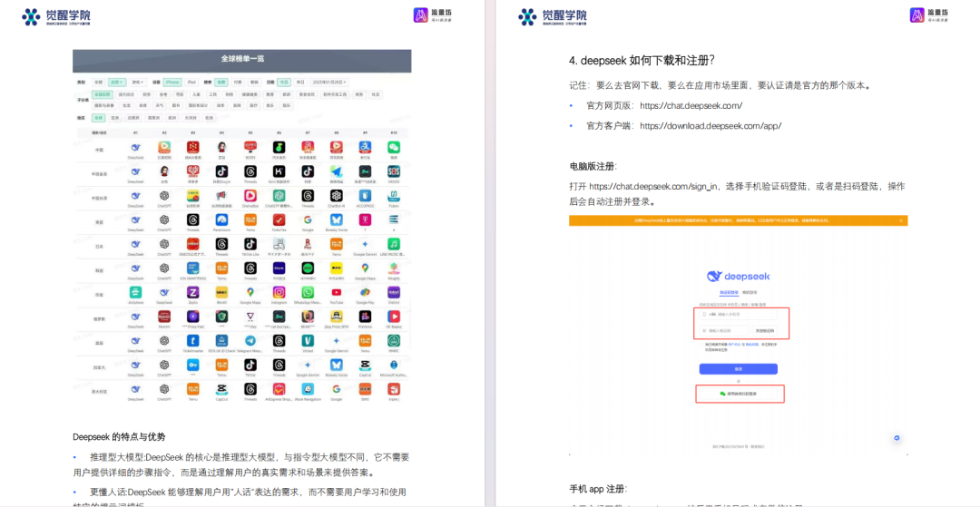
Task: Select the 付费 chart filter
Action: pos(238,83)
